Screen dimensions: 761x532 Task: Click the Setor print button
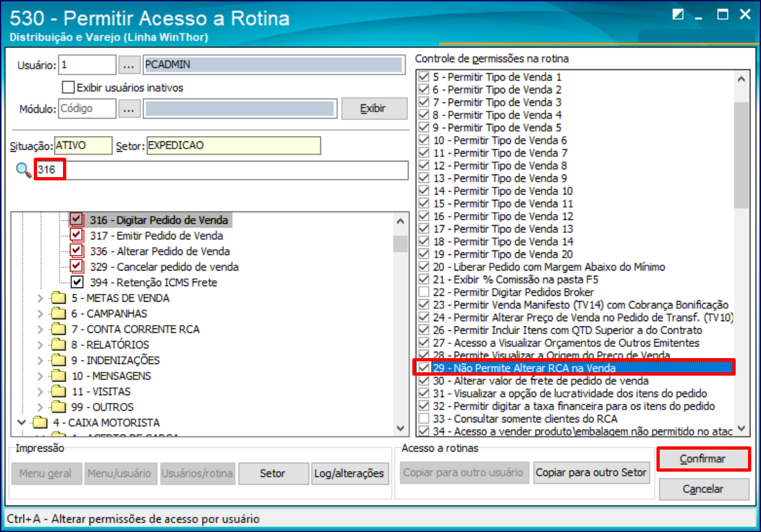click(x=273, y=474)
